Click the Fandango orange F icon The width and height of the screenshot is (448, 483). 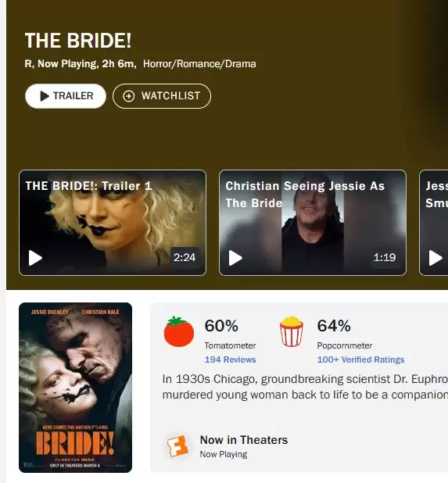coord(177,446)
